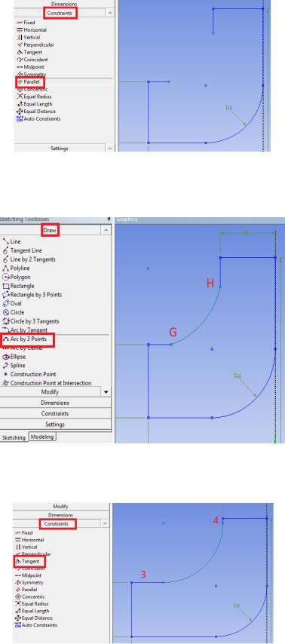
Task: Pick the Arc by Tangent tool
Action: [x=25, y=330]
